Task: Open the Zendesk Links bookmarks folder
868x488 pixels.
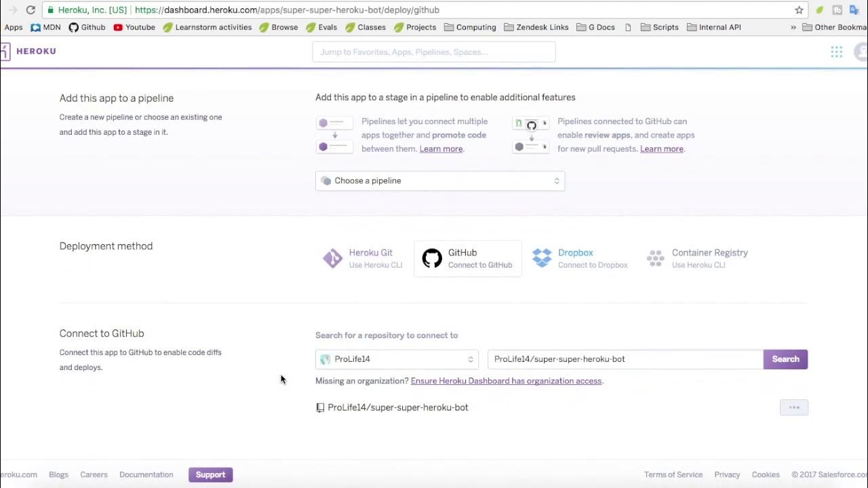Action: tap(536, 28)
